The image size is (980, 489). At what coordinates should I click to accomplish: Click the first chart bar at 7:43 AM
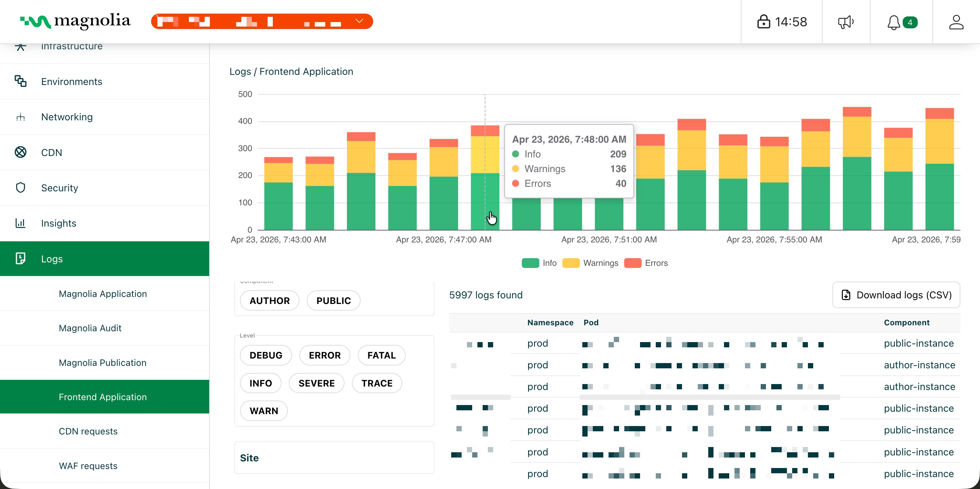coord(278,194)
